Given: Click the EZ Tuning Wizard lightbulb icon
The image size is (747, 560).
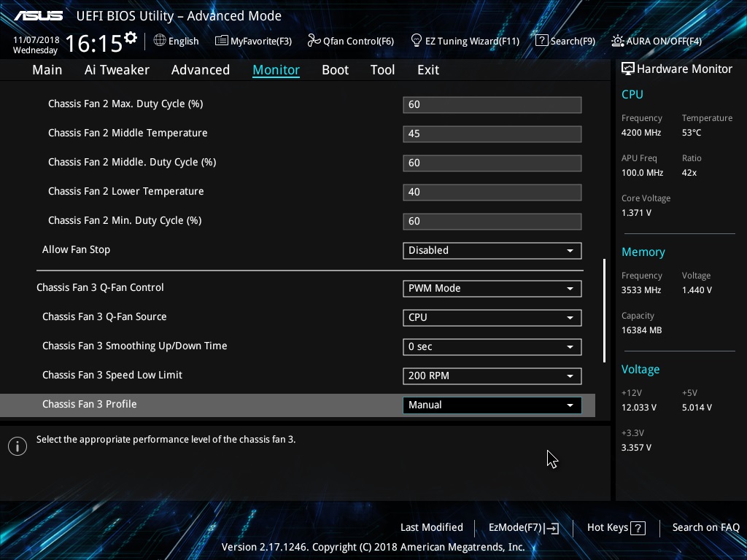Looking at the screenshot, I should [417, 41].
